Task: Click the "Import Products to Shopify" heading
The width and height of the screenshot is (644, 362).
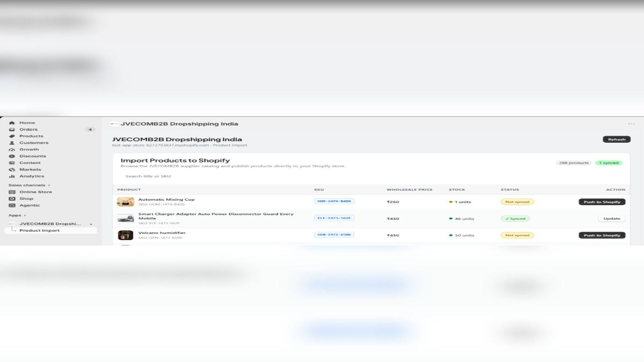Action: (175, 160)
